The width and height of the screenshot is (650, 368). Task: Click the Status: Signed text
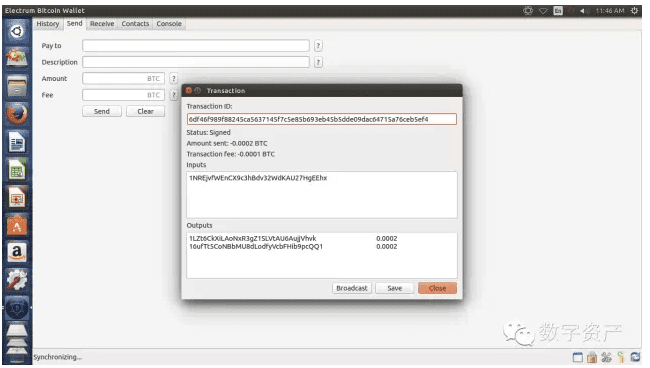[209, 133]
